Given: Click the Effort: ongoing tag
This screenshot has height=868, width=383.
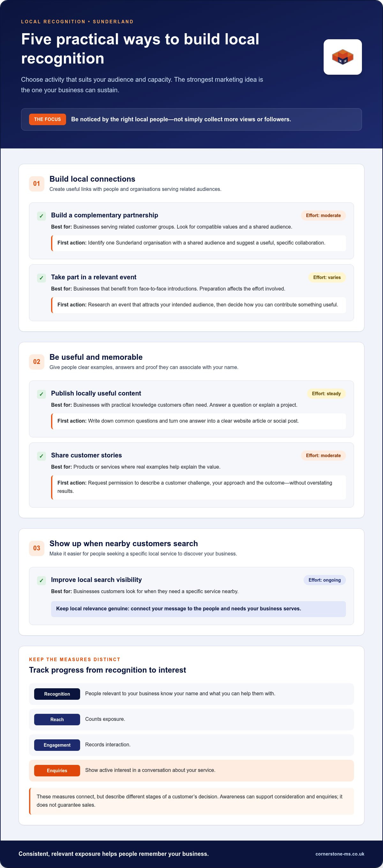Looking at the screenshot, I should coord(324,580).
